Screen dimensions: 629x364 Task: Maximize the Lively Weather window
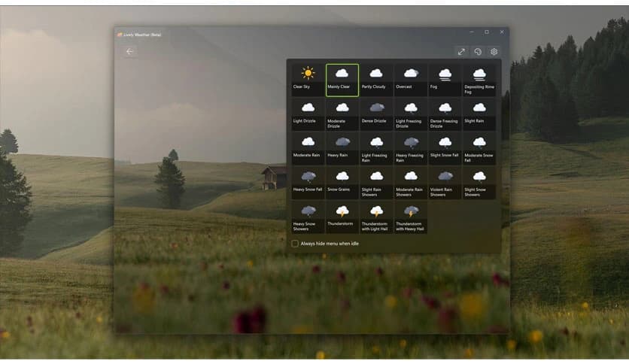point(487,32)
